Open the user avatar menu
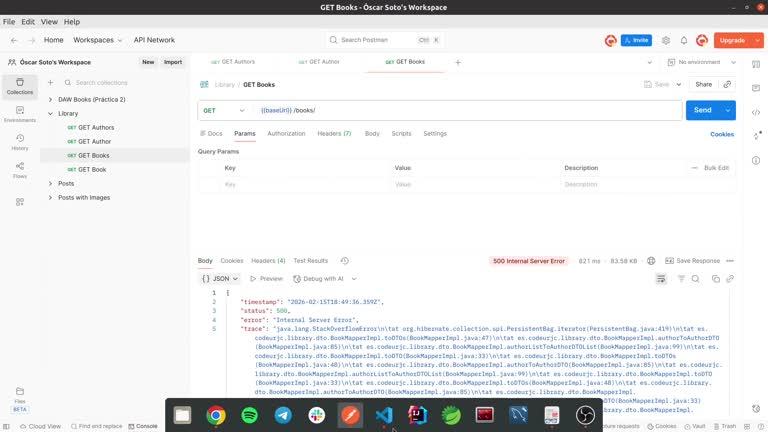This screenshot has width=768, height=432. [702, 41]
